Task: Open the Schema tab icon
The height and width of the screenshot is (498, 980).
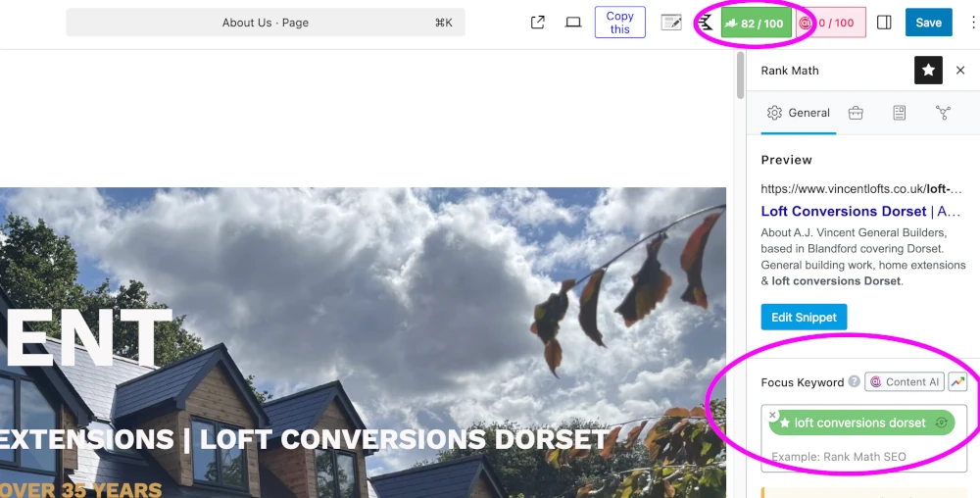Action: point(900,113)
